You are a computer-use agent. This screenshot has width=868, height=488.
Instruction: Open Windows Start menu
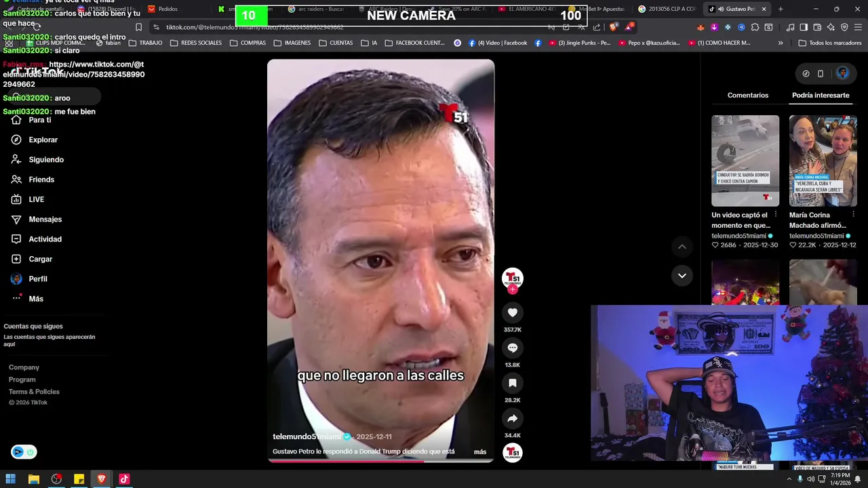click(11, 479)
